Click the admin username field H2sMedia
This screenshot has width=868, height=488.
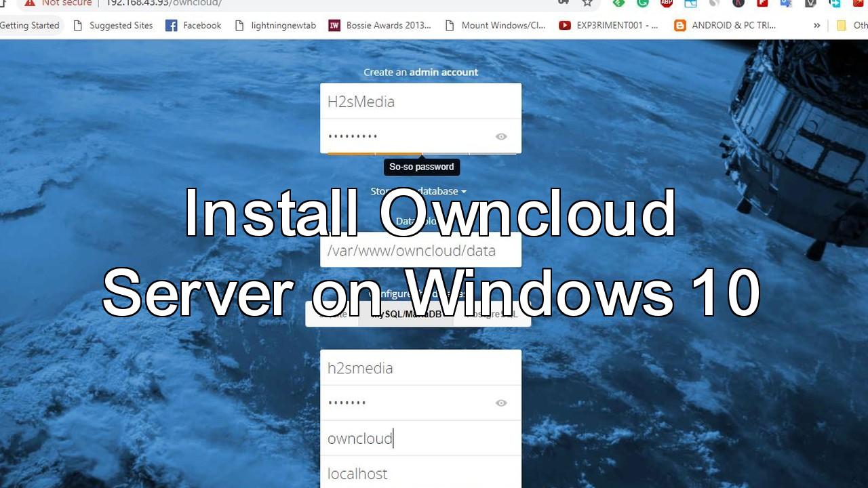420,102
